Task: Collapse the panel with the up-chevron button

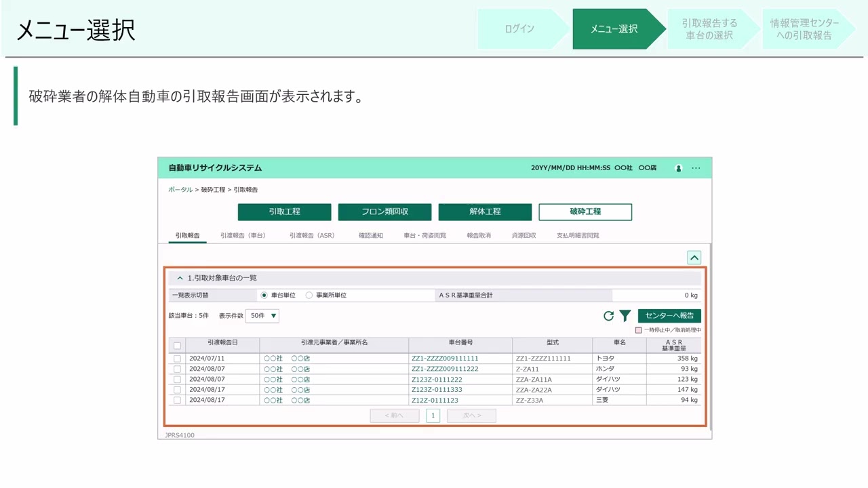Action: tap(694, 258)
